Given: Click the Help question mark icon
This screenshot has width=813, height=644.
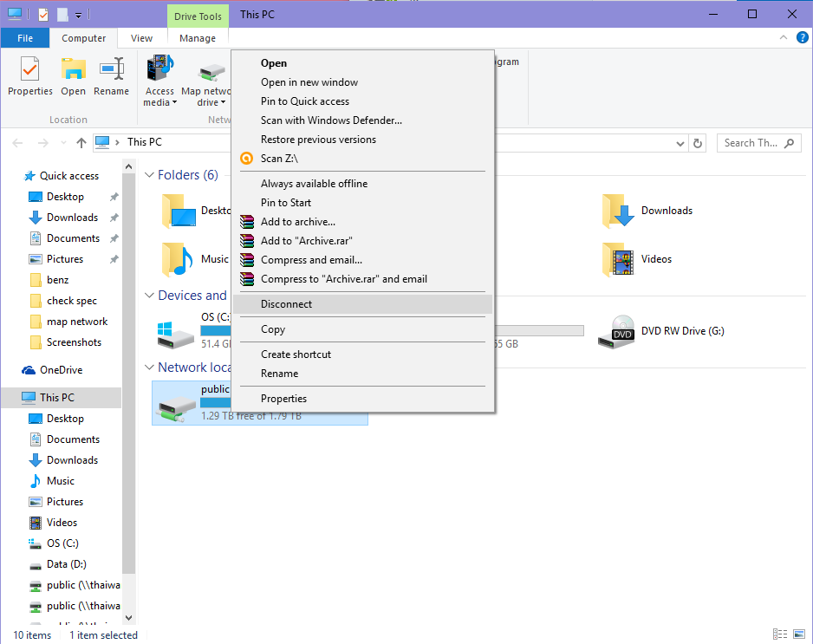Looking at the screenshot, I should [802, 37].
